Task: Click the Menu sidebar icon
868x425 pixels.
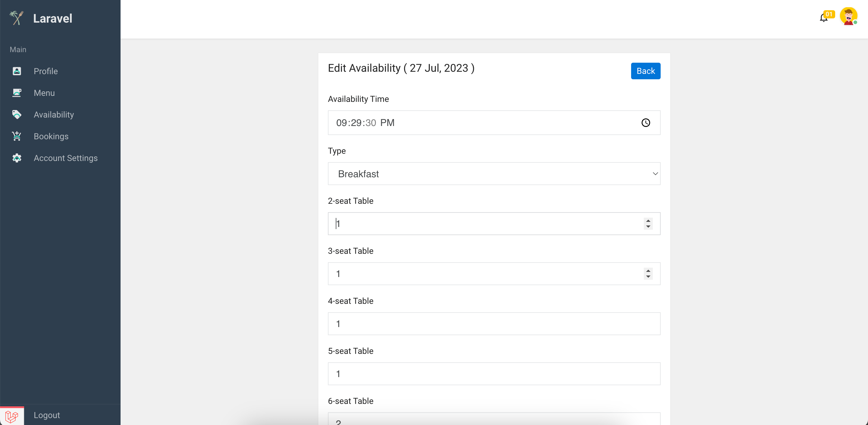Action: coord(17,93)
